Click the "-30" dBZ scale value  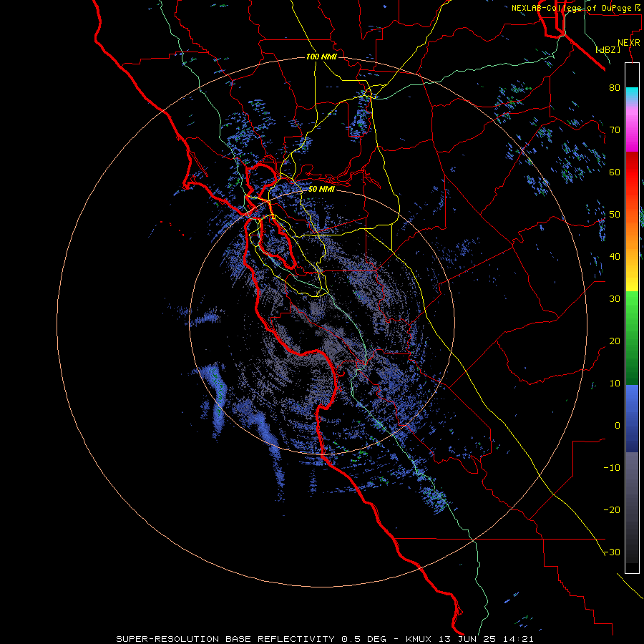click(x=612, y=552)
